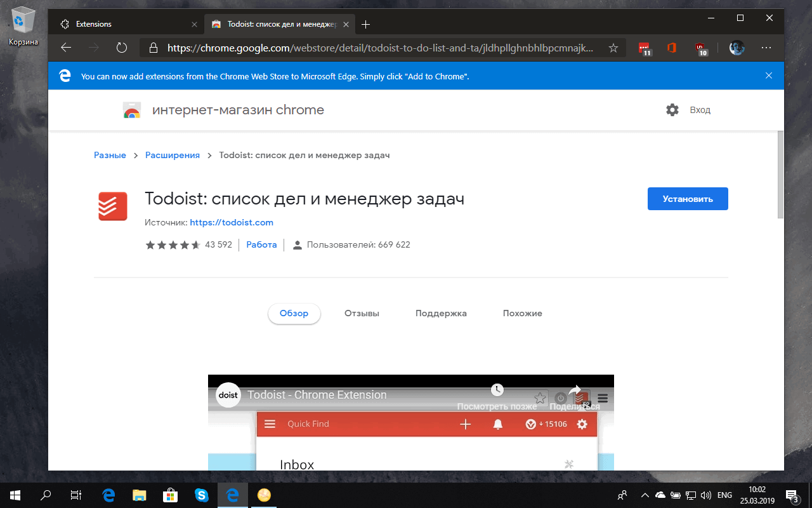
Task: Open the web store settings gear
Action: [x=672, y=110]
